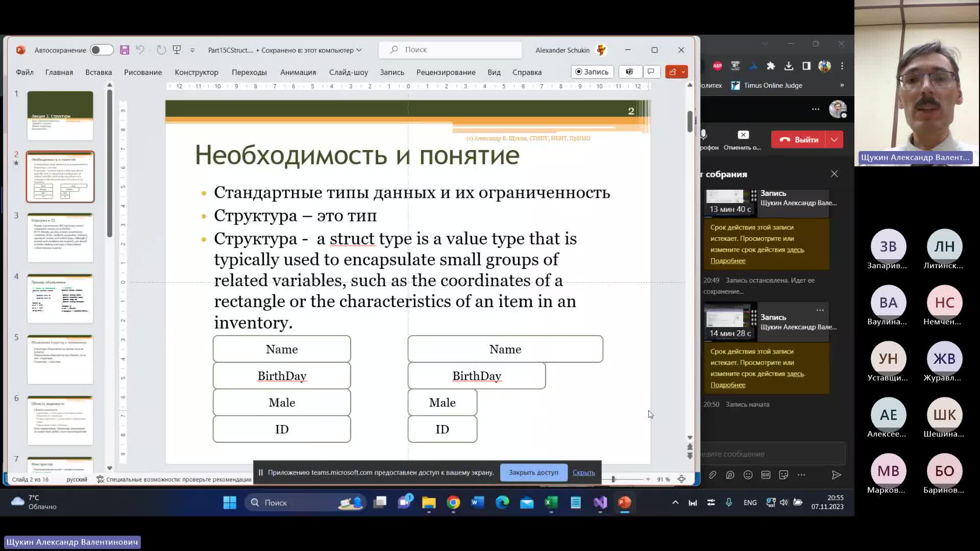Select slide 6 thumbnail

pyautogui.click(x=60, y=420)
